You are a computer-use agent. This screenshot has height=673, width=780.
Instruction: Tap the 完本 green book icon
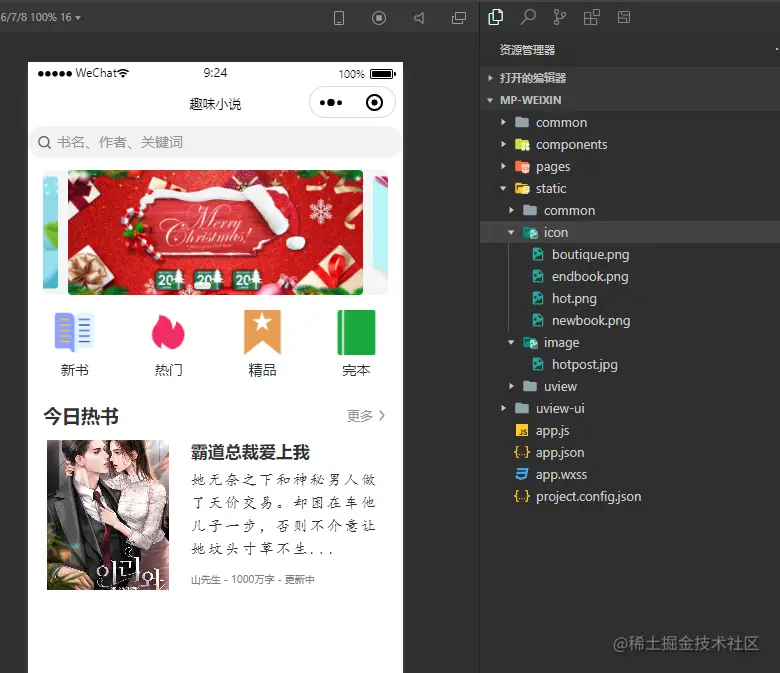tap(356, 332)
